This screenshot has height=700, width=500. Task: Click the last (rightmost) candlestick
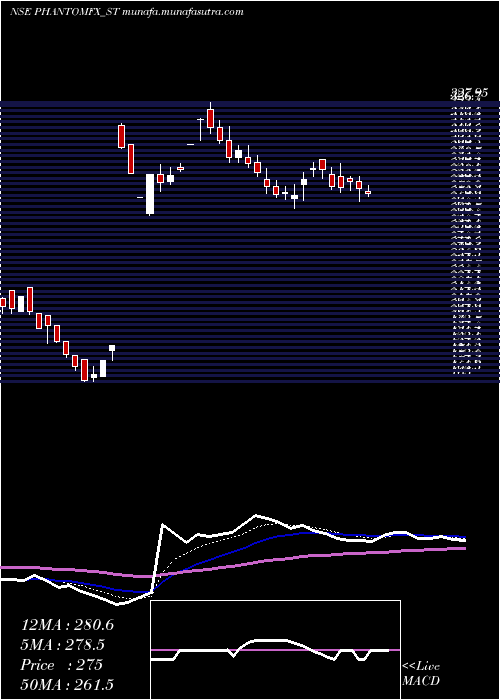coord(368,192)
